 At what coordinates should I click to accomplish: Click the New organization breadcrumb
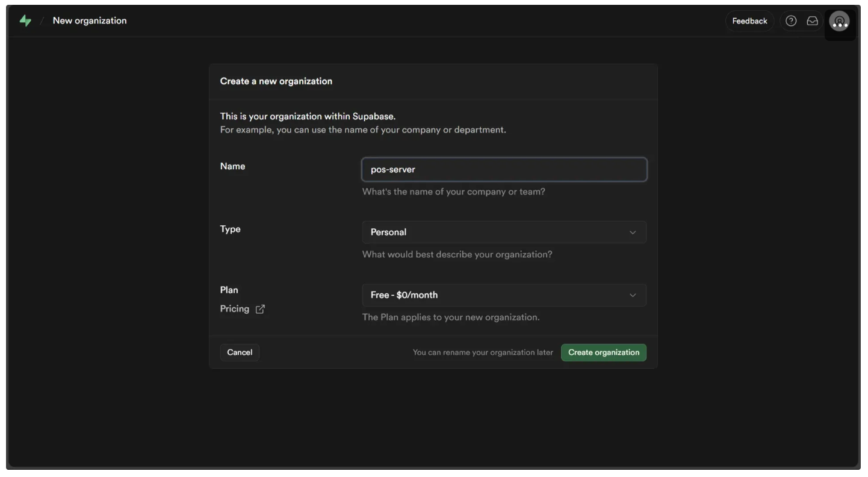click(x=90, y=20)
